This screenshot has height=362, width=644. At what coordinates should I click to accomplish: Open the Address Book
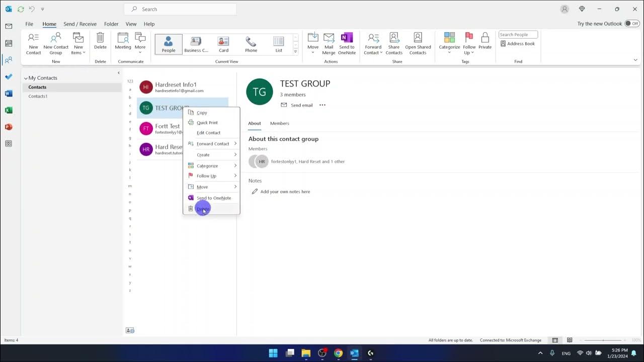click(x=518, y=43)
